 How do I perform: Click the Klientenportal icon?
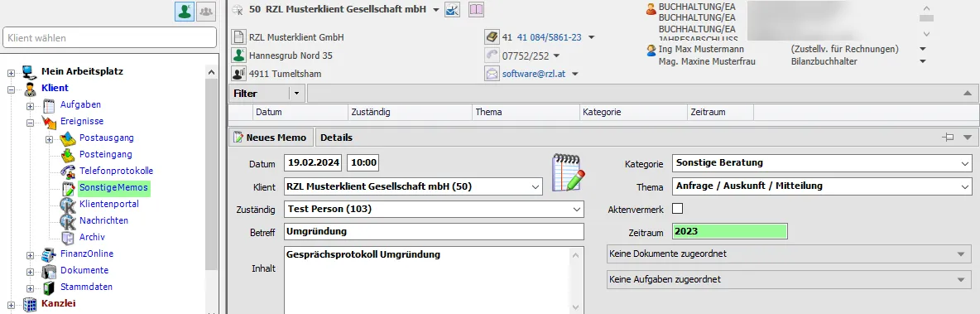tap(68, 205)
